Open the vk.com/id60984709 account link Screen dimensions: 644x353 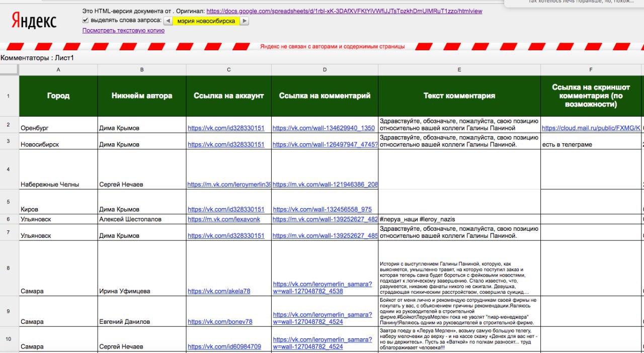(x=224, y=346)
